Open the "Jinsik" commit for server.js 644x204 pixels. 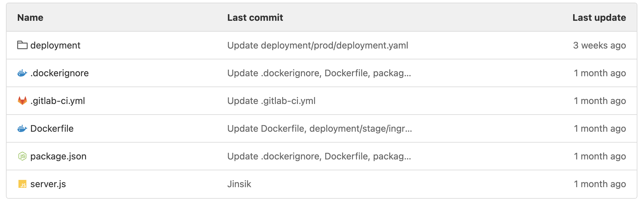point(239,184)
